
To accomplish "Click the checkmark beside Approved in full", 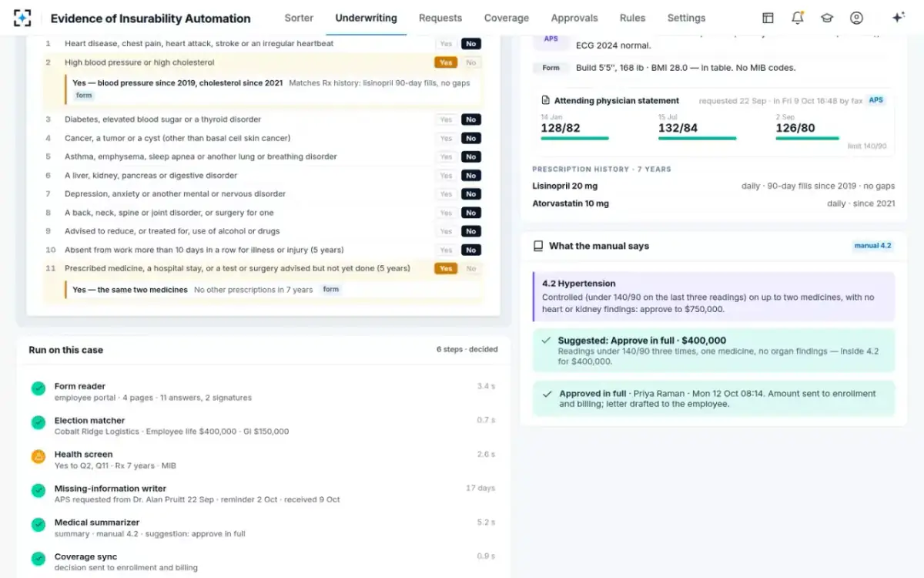I will click(x=547, y=394).
